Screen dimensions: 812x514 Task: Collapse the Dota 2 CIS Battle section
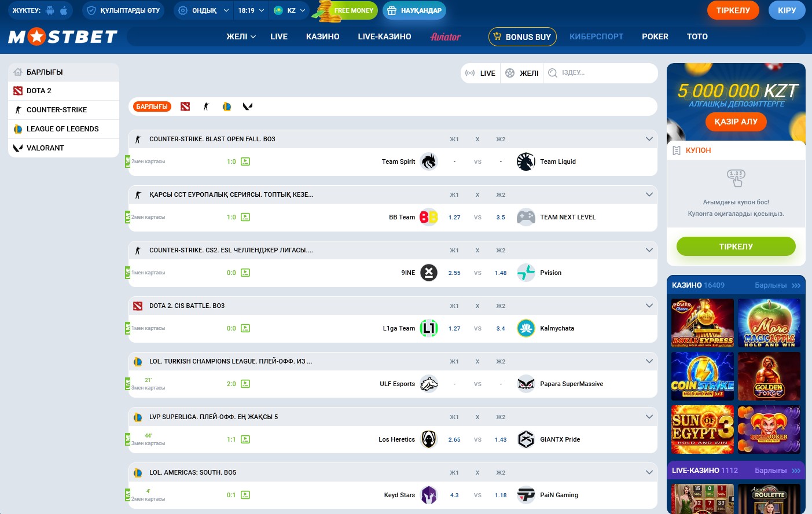point(649,306)
